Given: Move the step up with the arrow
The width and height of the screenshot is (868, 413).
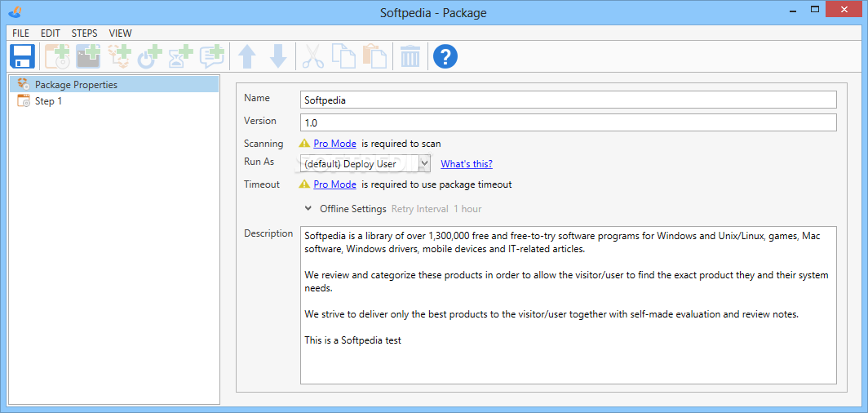Looking at the screenshot, I should click(247, 56).
